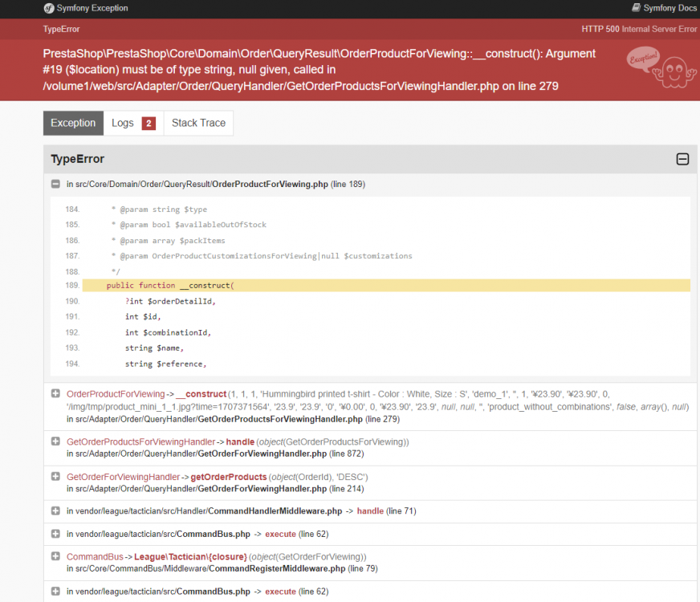Expand the OrderProductForViewing->__construct trace

pos(55,393)
